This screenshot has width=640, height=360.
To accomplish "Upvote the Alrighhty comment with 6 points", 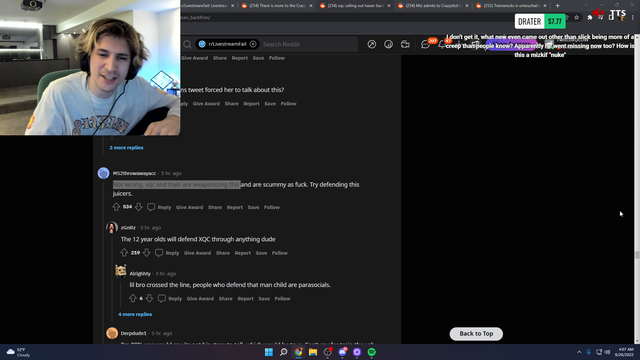I will [133, 298].
